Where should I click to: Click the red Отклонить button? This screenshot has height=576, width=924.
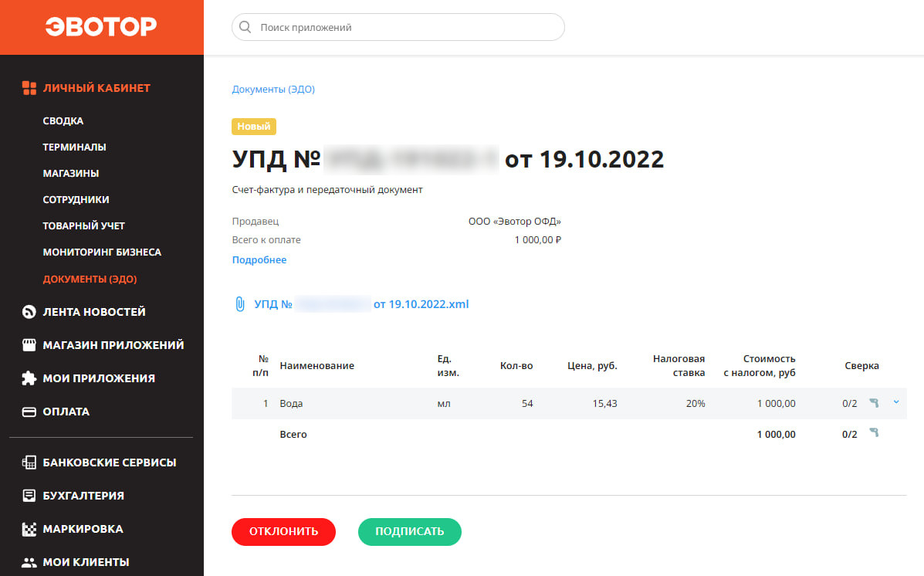(x=283, y=532)
